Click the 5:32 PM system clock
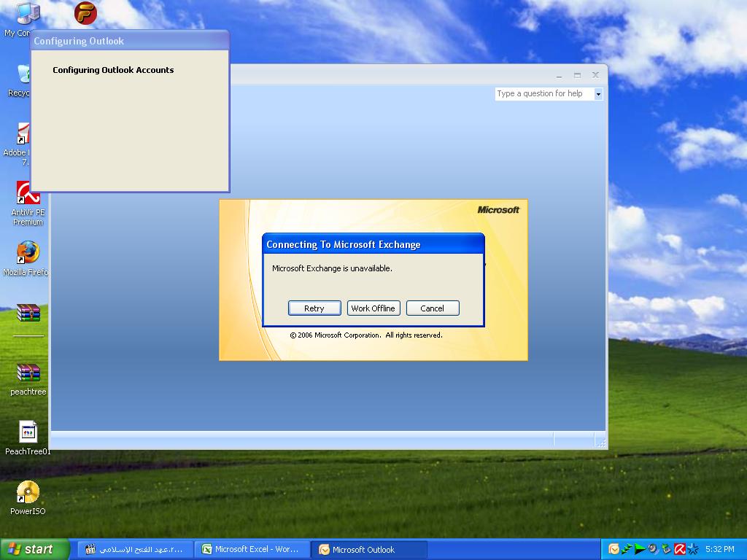This screenshot has width=747, height=560. coord(719,549)
